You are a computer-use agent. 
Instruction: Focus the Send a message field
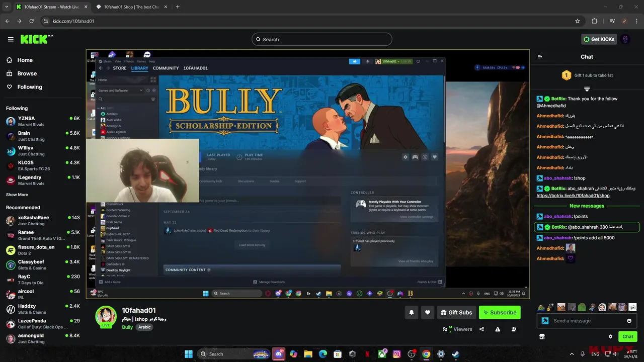pyautogui.click(x=587, y=321)
